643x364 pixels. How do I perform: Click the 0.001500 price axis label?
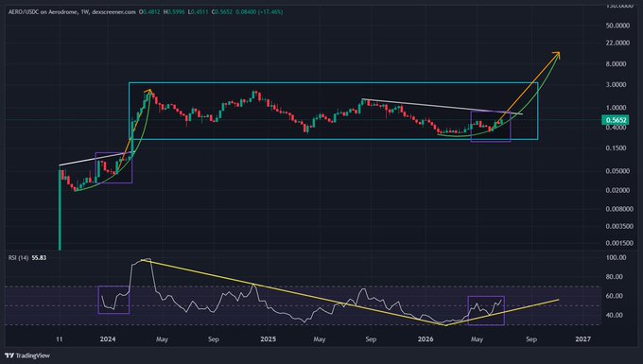pyautogui.click(x=619, y=243)
